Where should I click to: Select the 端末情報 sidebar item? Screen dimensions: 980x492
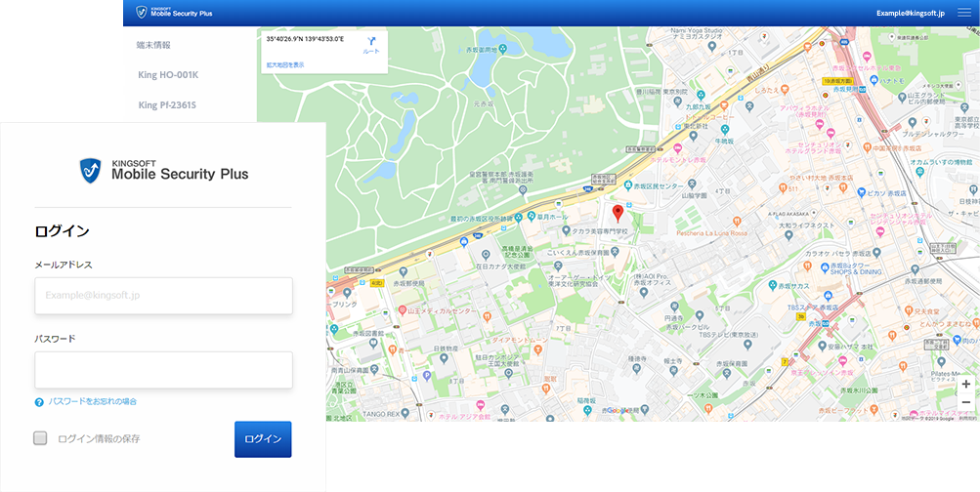click(153, 45)
